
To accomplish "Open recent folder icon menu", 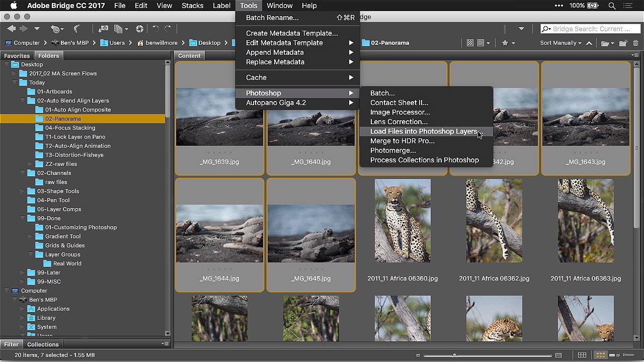I will pos(608,43).
